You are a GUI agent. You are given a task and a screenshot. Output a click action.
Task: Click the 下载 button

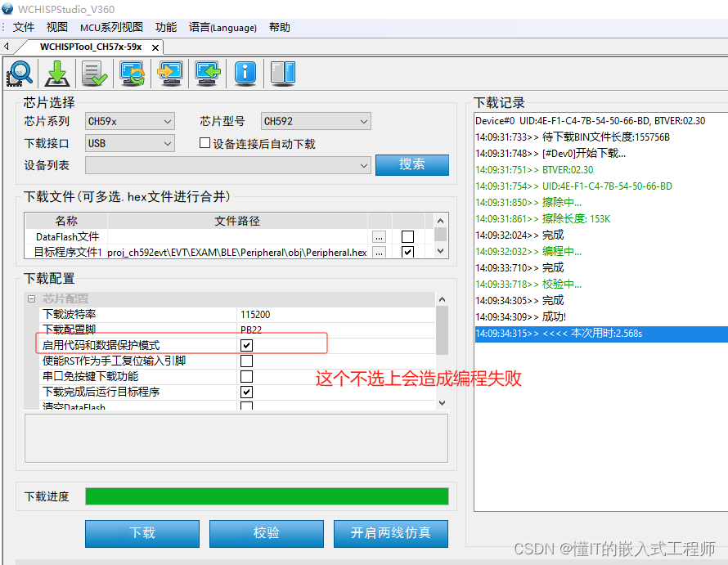(142, 533)
